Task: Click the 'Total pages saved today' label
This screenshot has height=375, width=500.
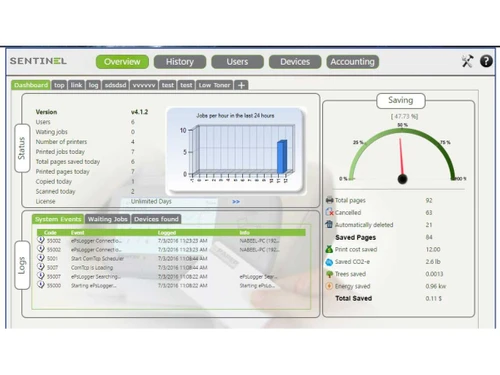Action: 68,162
